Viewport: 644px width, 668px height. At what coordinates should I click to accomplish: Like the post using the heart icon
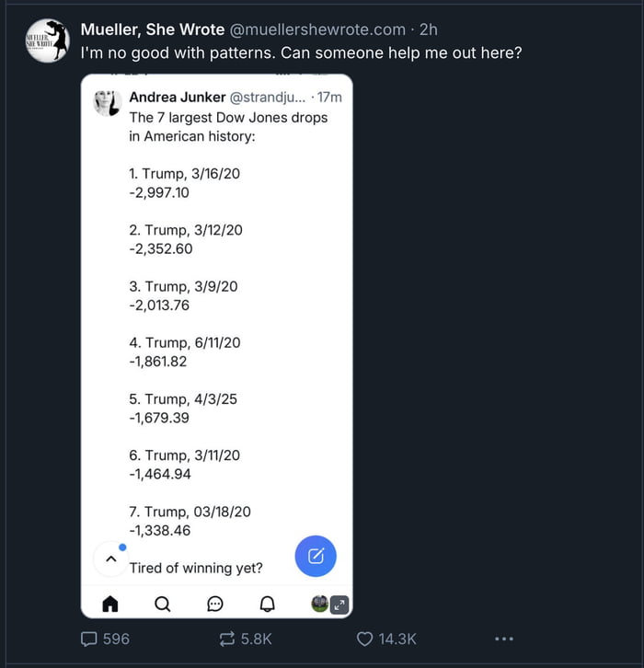[364, 638]
